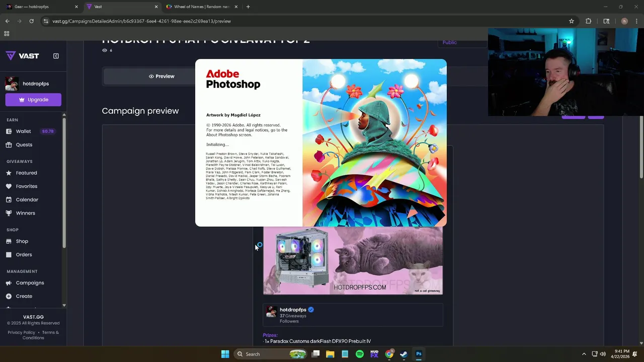This screenshot has width=644, height=362.
Task: Click hotdropfps name in campaign card
Action: point(293,310)
